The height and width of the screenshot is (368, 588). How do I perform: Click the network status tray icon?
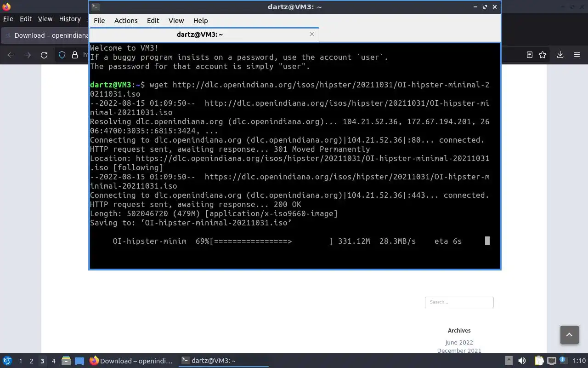[x=552, y=361]
